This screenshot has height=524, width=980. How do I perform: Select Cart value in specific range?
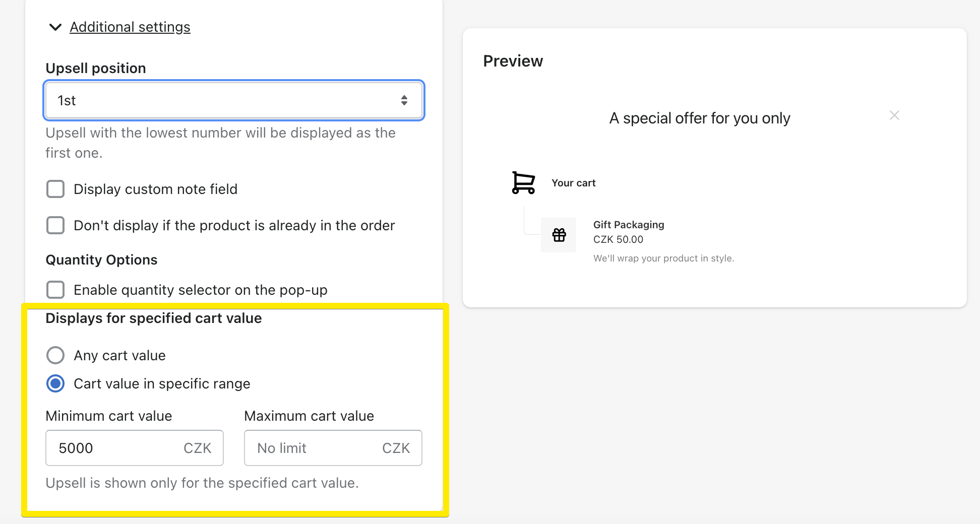click(55, 383)
